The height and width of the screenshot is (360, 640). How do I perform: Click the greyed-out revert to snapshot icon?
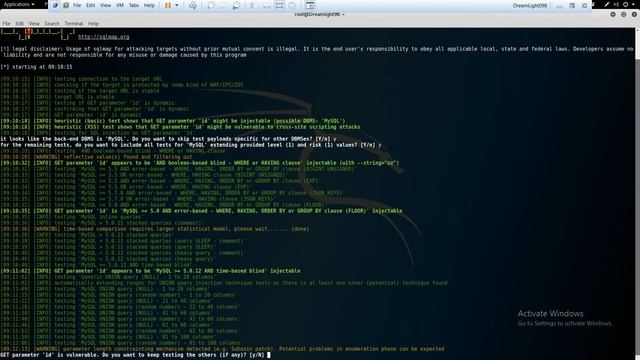pyautogui.click(x=224, y=5)
